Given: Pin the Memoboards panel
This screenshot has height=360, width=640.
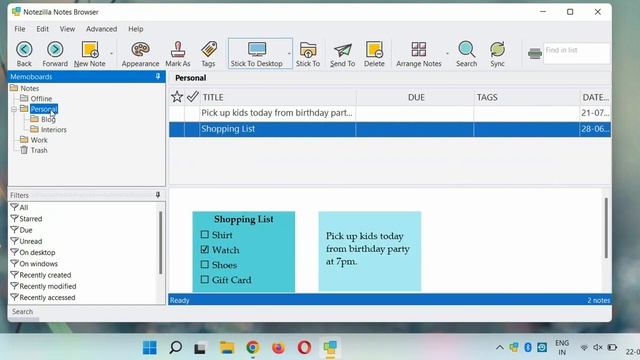Looking at the screenshot, I should 158,76.
